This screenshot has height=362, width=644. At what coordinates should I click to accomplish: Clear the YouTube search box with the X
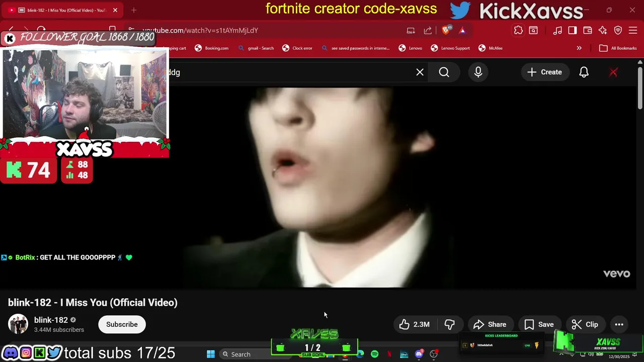point(420,72)
